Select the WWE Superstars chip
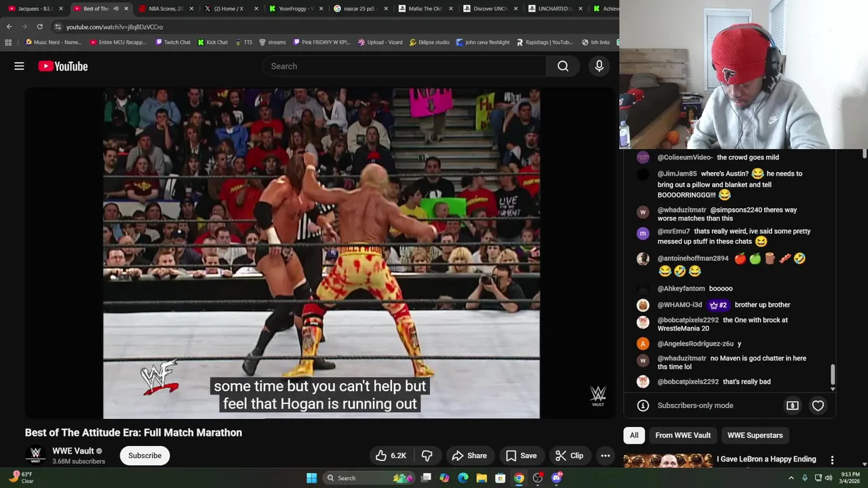Image resolution: width=868 pixels, height=488 pixels. point(755,435)
